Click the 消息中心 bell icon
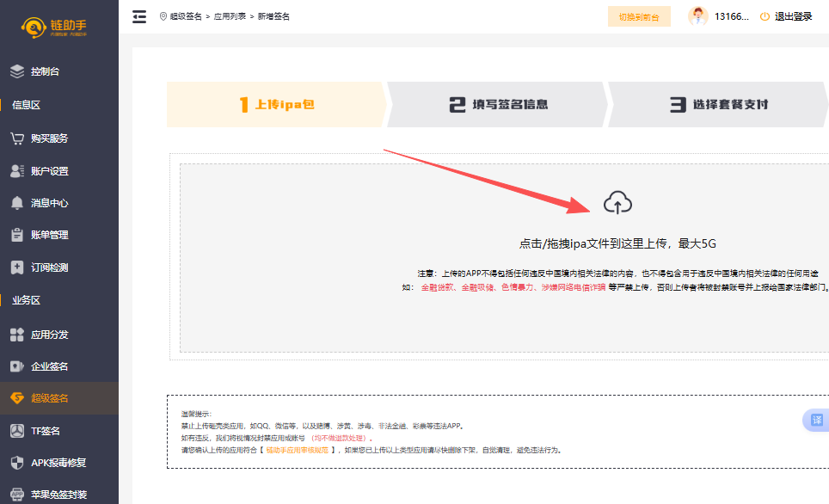The image size is (829, 504). 17,203
